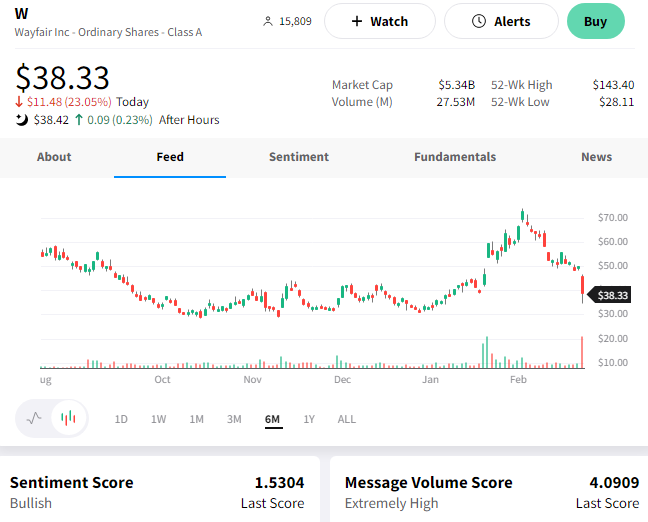Screen dimensions: 648x522
Task: Click the Bullish sentiment label
Action: [x=31, y=503]
